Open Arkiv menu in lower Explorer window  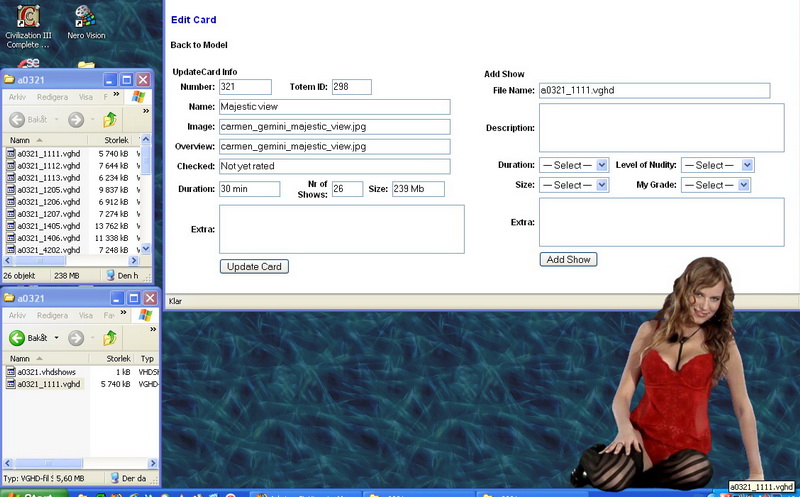pyautogui.click(x=19, y=315)
